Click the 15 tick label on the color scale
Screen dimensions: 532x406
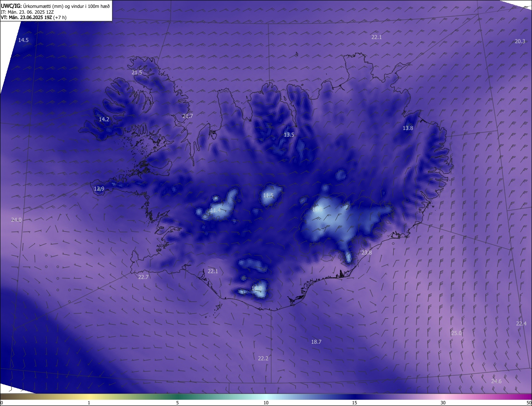tap(355, 403)
